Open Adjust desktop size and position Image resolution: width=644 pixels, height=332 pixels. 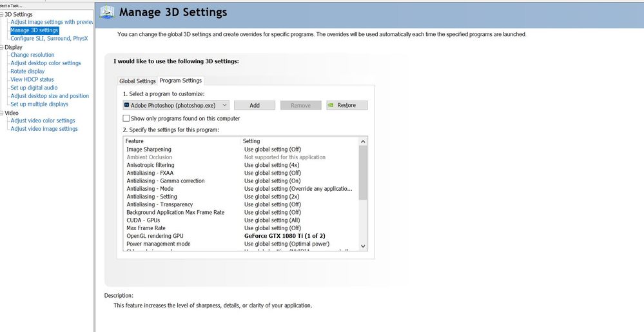pos(50,96)
